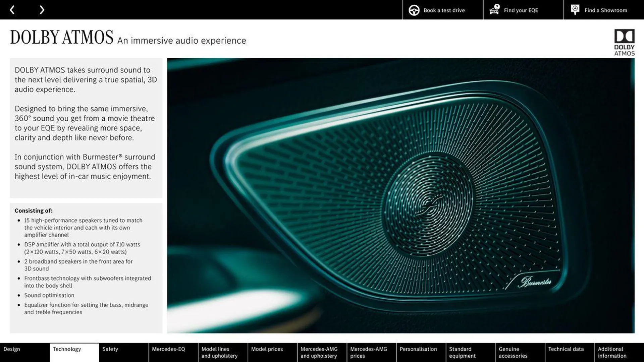This screenshot has height=362, width=644.
Task: Click the 'DSP amplifier' 710 watts bullet
Action: (x=82, y=248)
